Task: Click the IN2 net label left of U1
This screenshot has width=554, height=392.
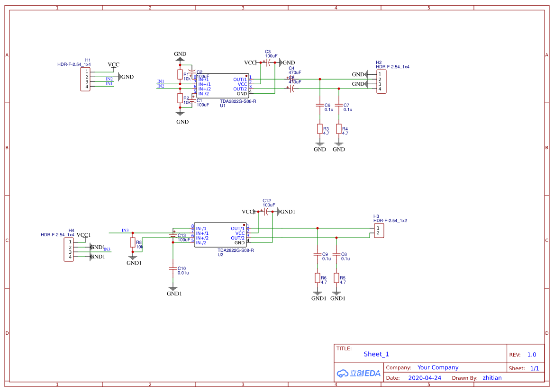Action: coord(161,86)
